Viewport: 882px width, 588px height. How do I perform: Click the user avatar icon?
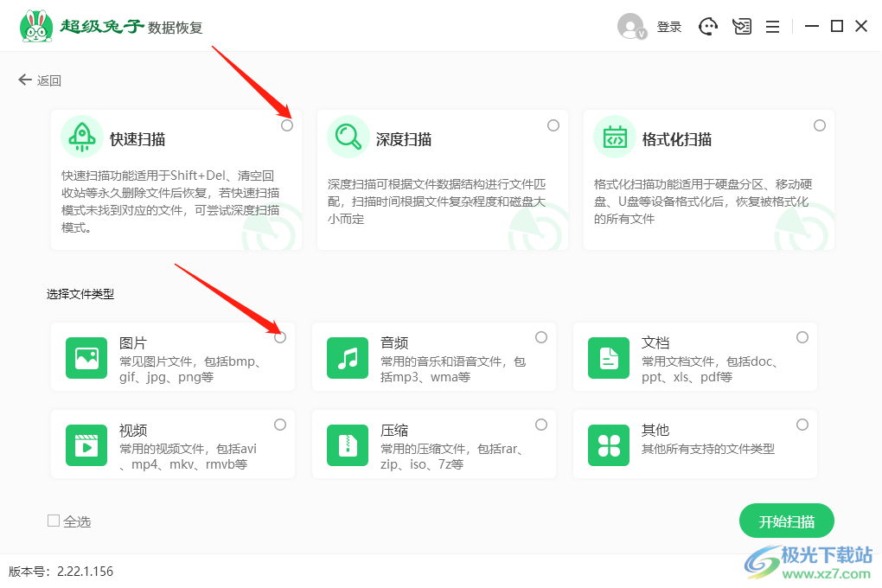pyautogui.click(x=632, y=26)
